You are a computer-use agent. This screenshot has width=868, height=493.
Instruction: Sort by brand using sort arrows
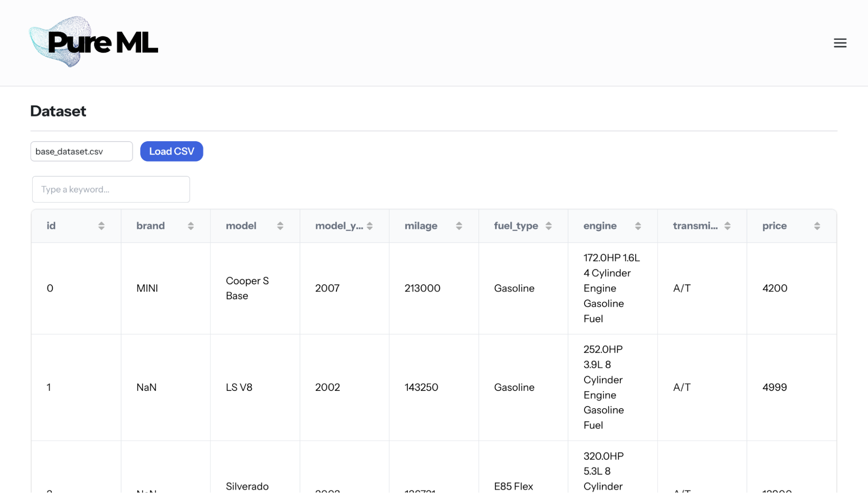click(x=191, y=226)
